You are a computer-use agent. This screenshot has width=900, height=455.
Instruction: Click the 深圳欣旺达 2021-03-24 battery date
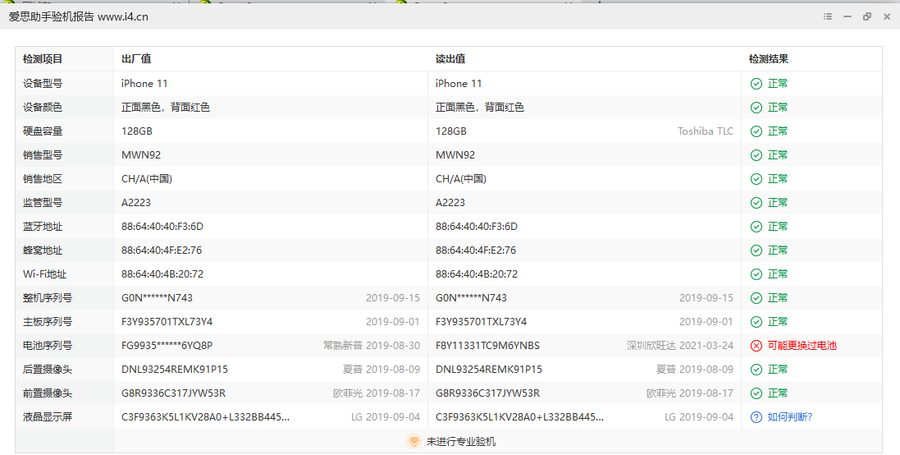[680, 345]
